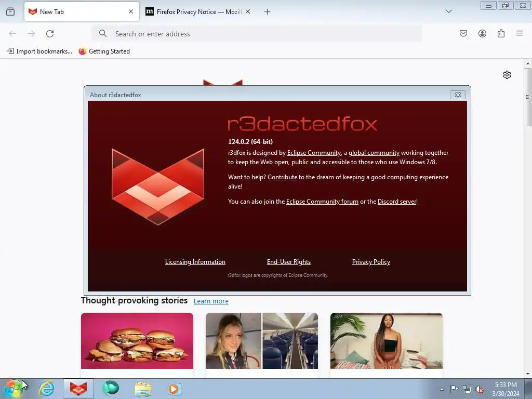This screenshot has height=399, width=532.
Task: Open Licensing Information link
Action: [x=195, y=262]
